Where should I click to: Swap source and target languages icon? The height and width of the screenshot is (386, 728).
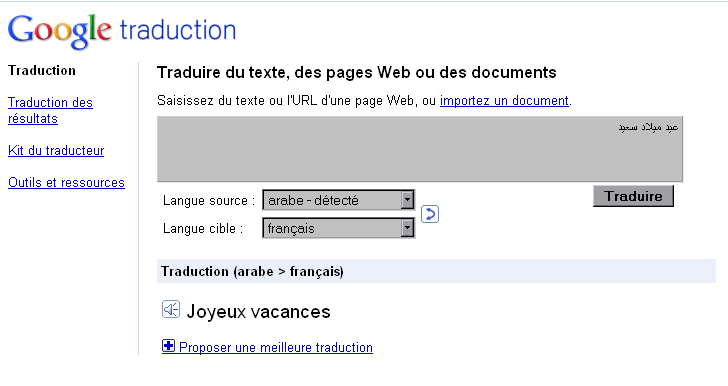coord(430,214)
